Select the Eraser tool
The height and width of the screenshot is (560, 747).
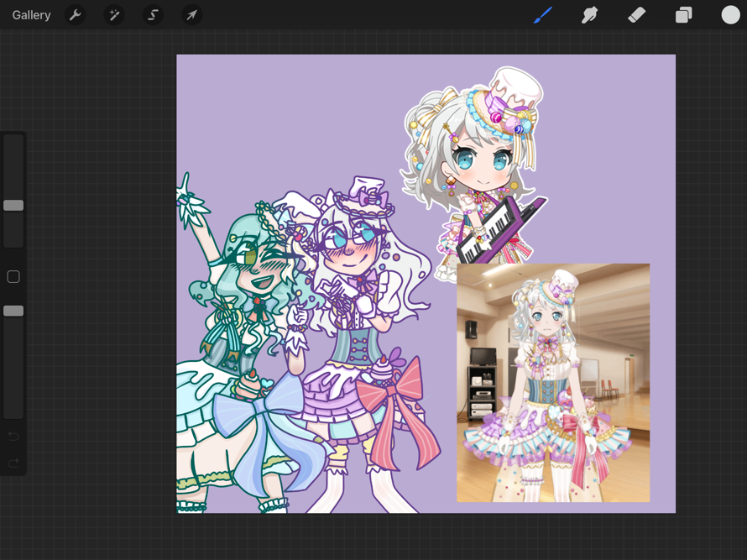click(x=636, y=14)
